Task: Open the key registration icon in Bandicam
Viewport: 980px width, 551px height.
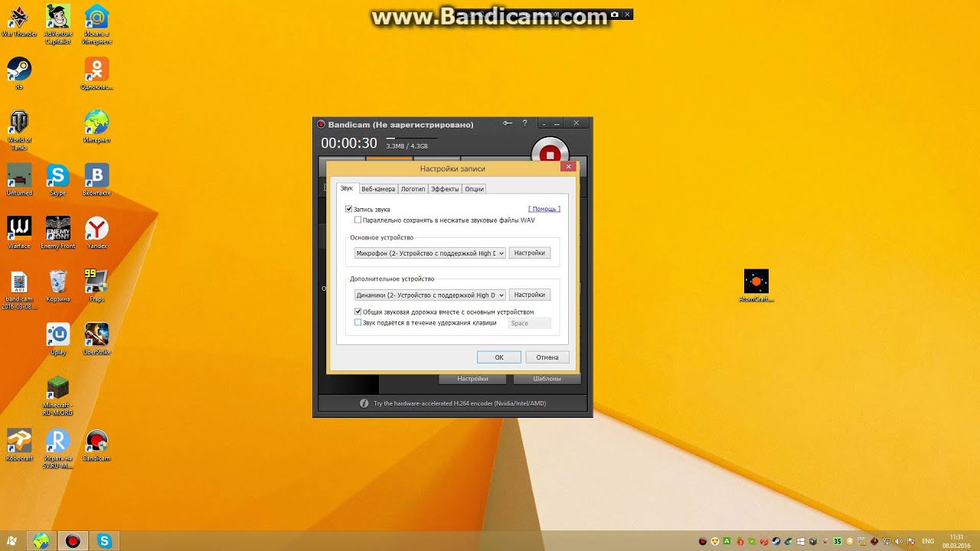Action: click(507, 123)
